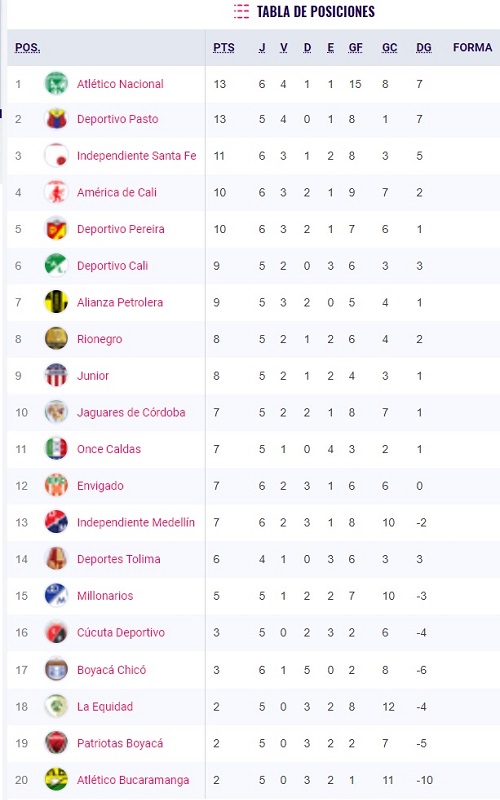This screenshot has height=800, width=500.
Task: Open the Independiente Santa Fe team link
Action: 136,156
